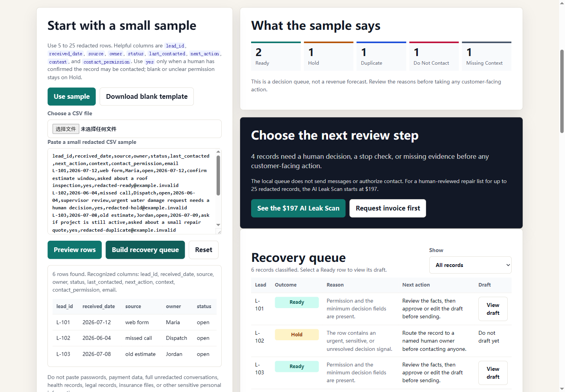Click the textarea scroll-down arrow
The image size is (565, 392).
coord(218,225)
